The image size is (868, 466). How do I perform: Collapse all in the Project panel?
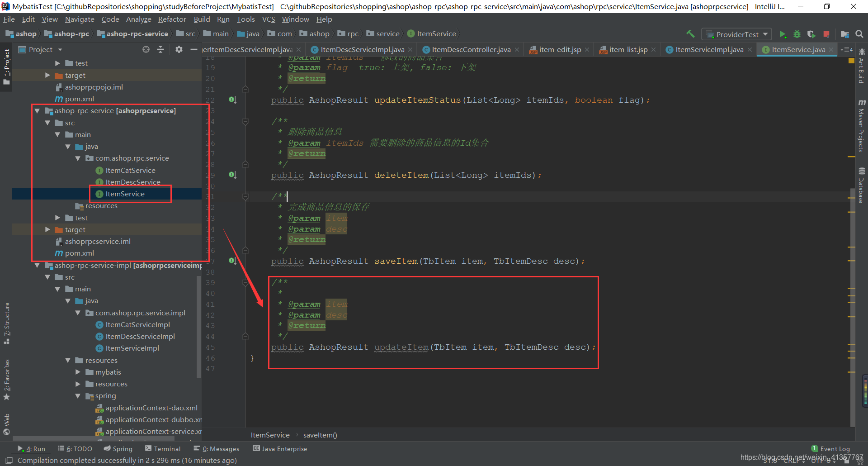click(160, 49)
